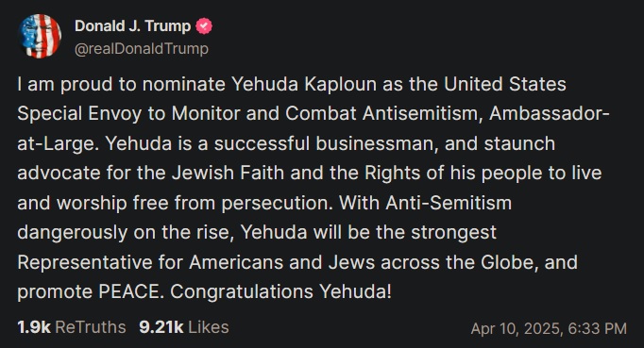The width and height of the screenshot is (644, 348).
Task: Visit the @realDonaldTrump handle link
Action: 142,49
